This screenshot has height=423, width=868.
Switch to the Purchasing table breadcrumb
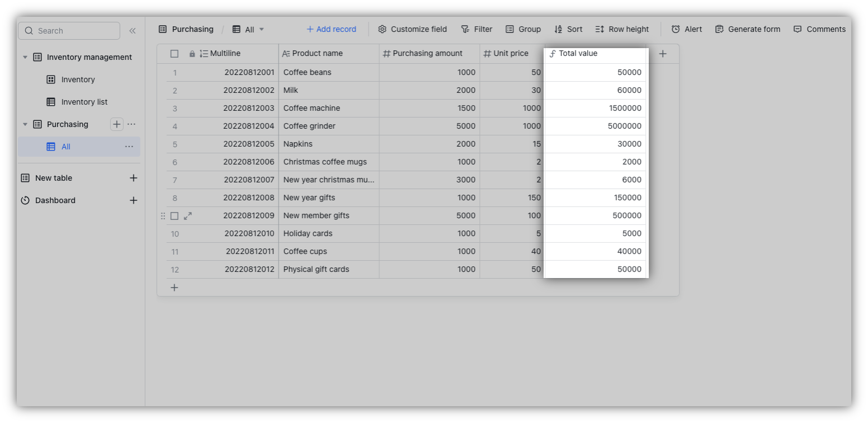pyautogui.click(x=192, y=29)
